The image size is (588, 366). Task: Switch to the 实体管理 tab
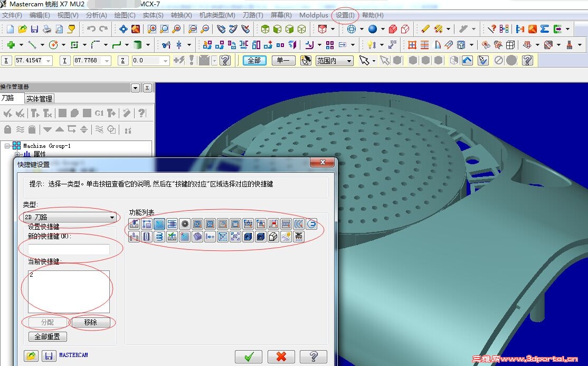pos(40,99)
